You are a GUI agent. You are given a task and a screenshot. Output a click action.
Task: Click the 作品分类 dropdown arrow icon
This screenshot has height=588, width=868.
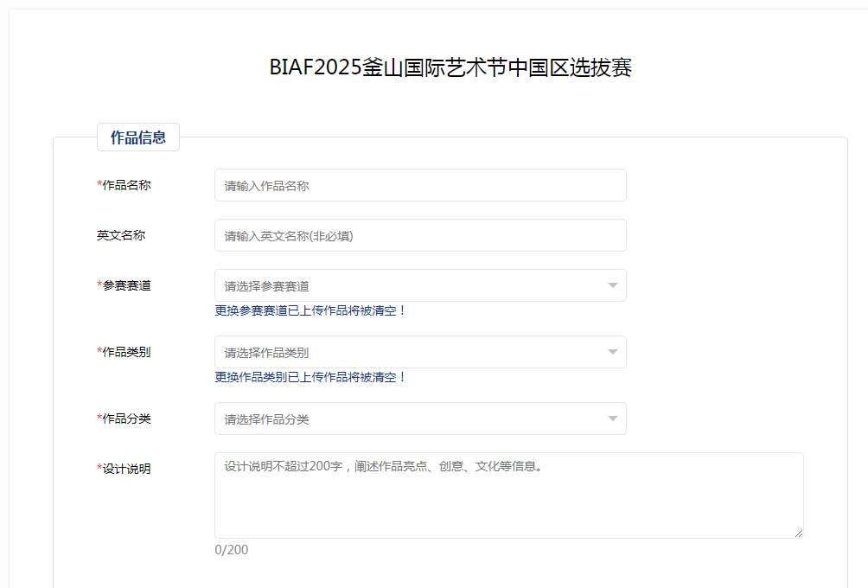(612, 419)
